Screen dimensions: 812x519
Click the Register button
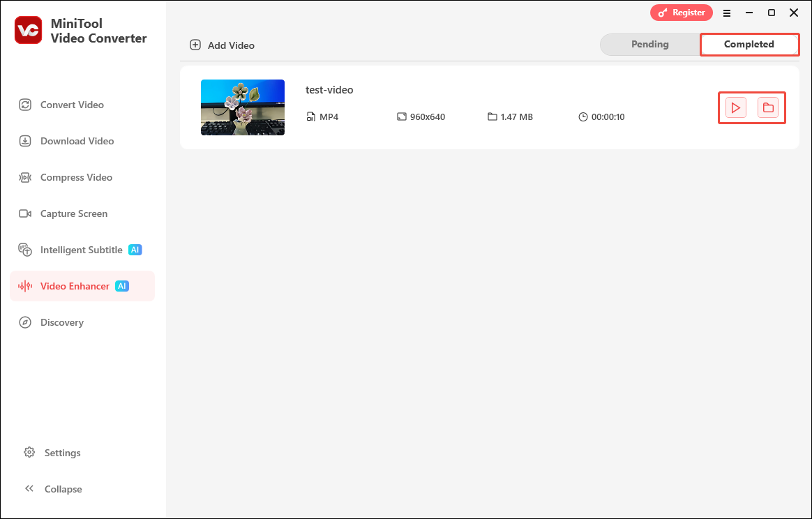(682, 13)
